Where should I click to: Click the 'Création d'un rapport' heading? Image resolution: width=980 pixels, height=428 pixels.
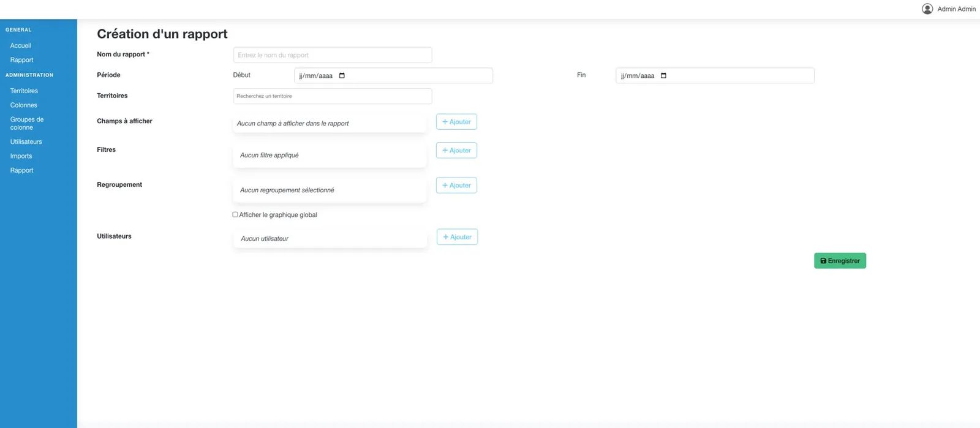coord(162,34)
